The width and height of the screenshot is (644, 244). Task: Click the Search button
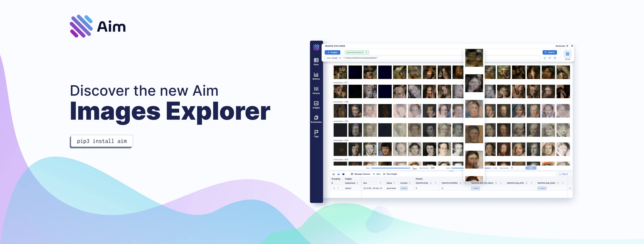coord(549,52)
